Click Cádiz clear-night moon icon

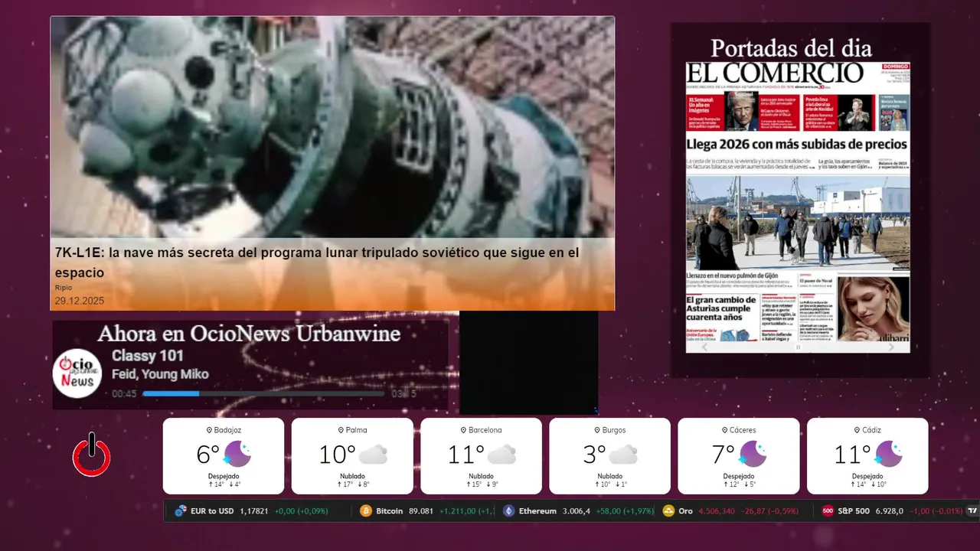(888, 455)
